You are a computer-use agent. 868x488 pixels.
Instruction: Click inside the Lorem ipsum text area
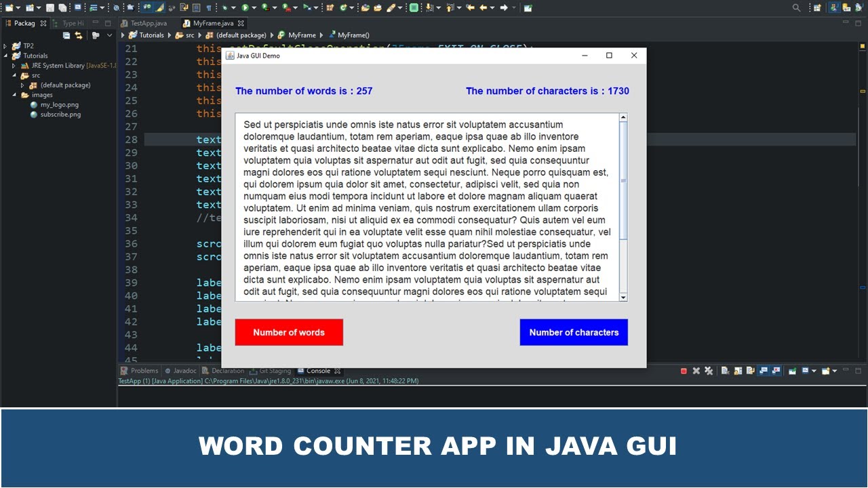(427, 207)
